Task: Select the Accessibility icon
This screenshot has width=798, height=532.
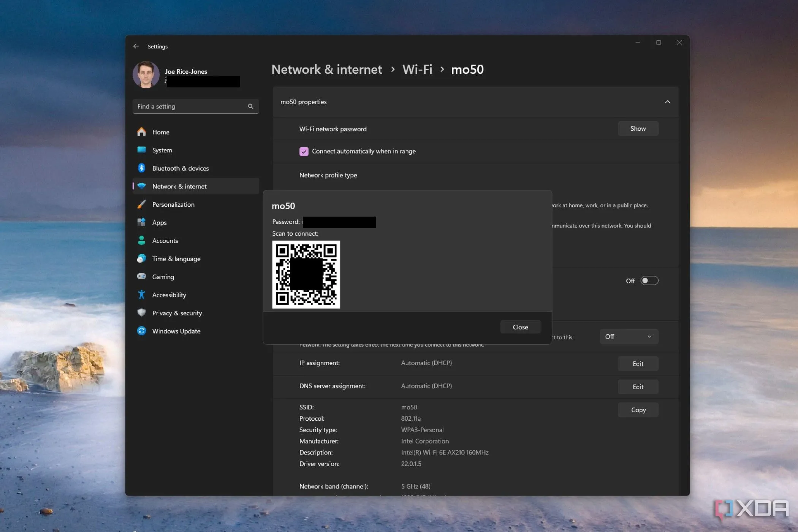Action: pyautogui.click(x=141, y=294)
